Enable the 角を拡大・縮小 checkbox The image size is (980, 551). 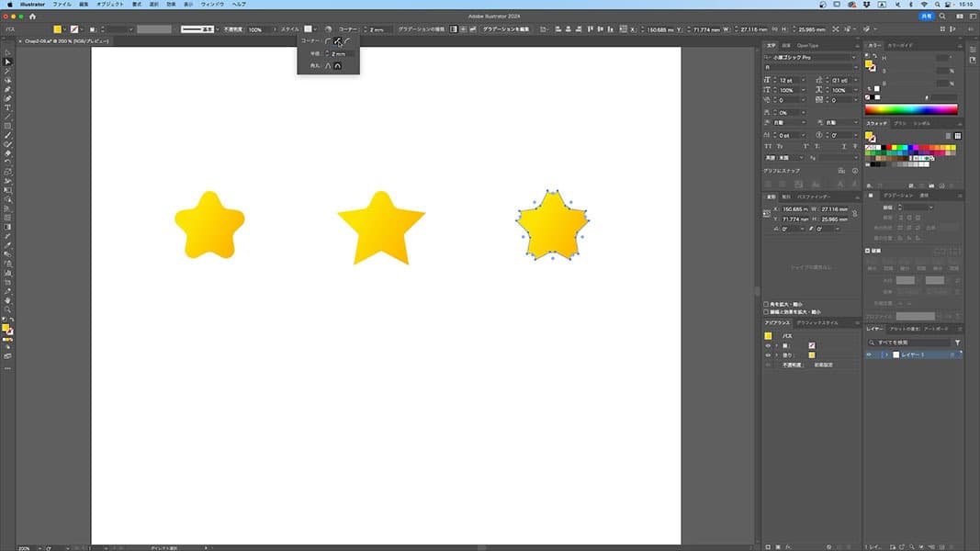point(767,304)
